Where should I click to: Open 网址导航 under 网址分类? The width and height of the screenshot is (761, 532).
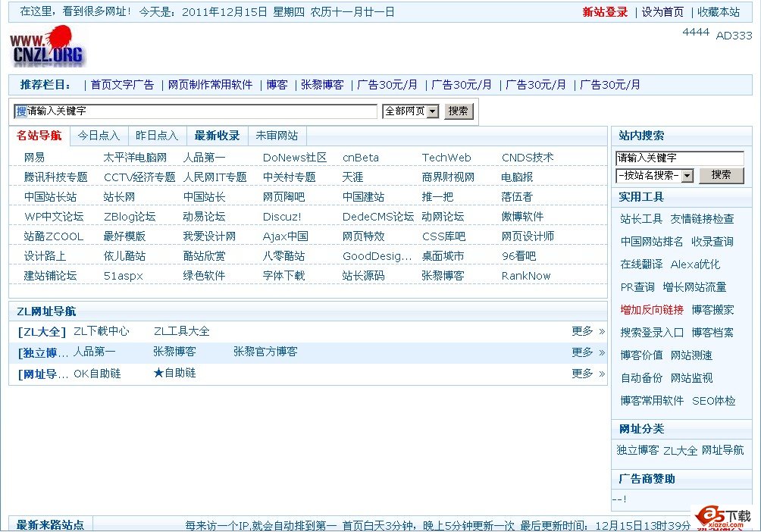point(722,450)
